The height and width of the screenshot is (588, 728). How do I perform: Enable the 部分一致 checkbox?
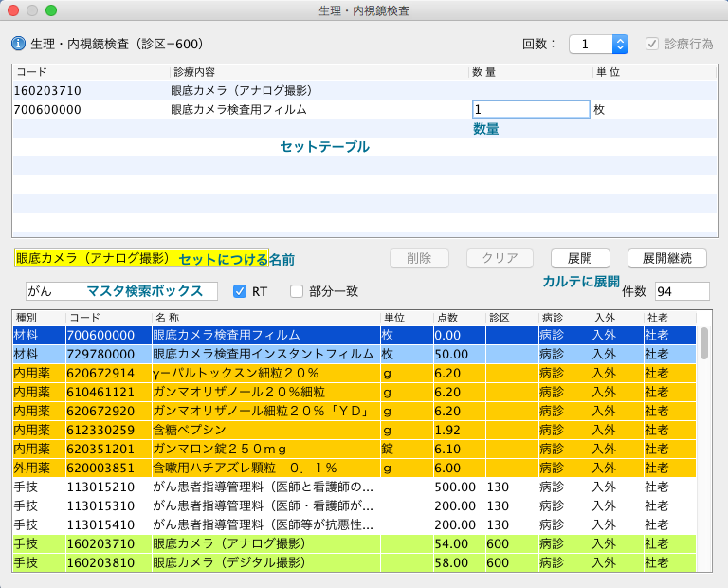click(297, 291)
